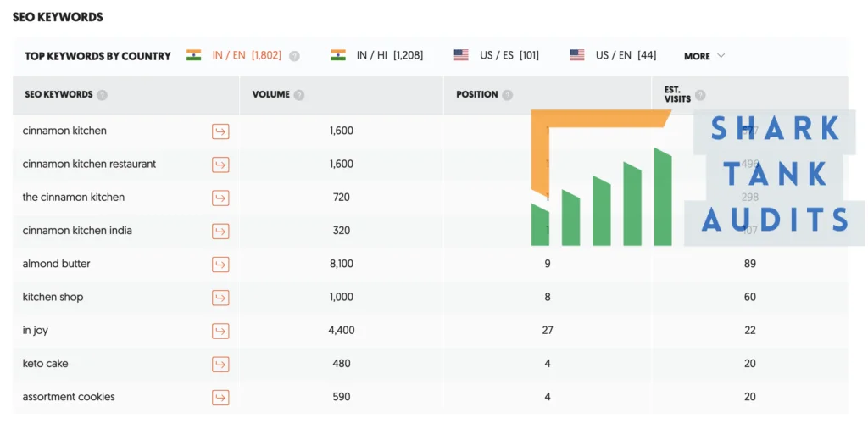868x424 pixels.
Task: Click US flag of US / ES tab
Action: (x=461, y=55)
